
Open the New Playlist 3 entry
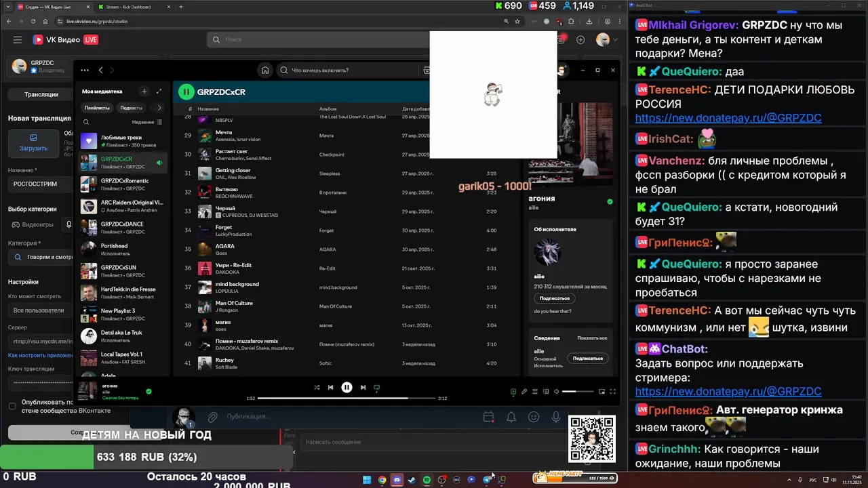coord(122,314)
